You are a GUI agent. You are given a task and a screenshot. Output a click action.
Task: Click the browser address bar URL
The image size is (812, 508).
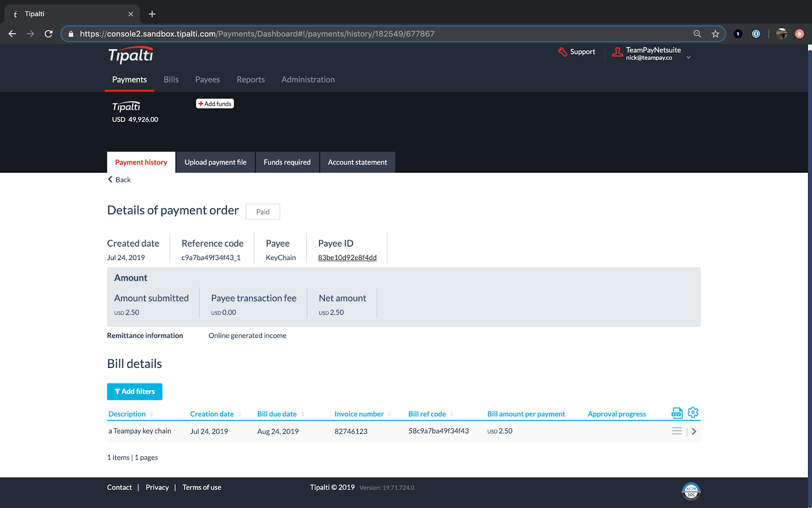[257, 34]
